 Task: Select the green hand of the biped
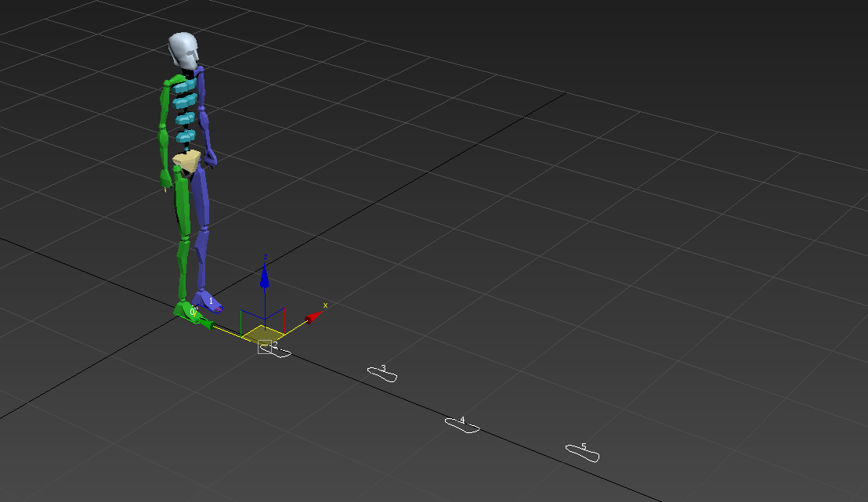tap(166, 180)
